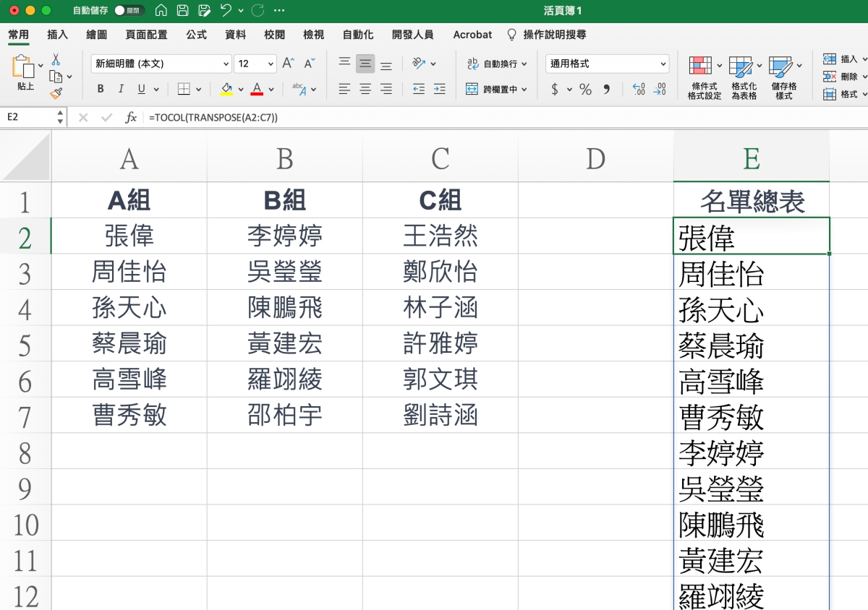868x610 pixels.
Task: Apply the yellow fill color swatch
Action: click(x=226, y=90)
